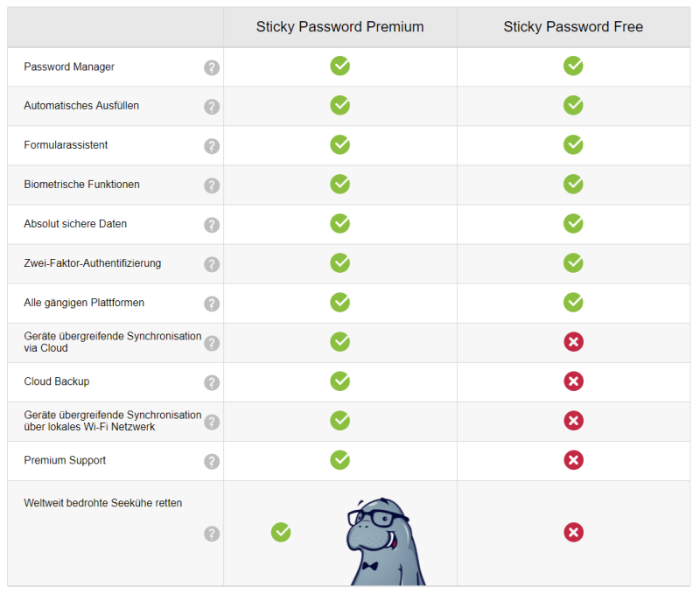Click the Weltweit bedrohte Seekühe retten label
This screenshot has height=594, width=700.
click(x=102, y=503)
